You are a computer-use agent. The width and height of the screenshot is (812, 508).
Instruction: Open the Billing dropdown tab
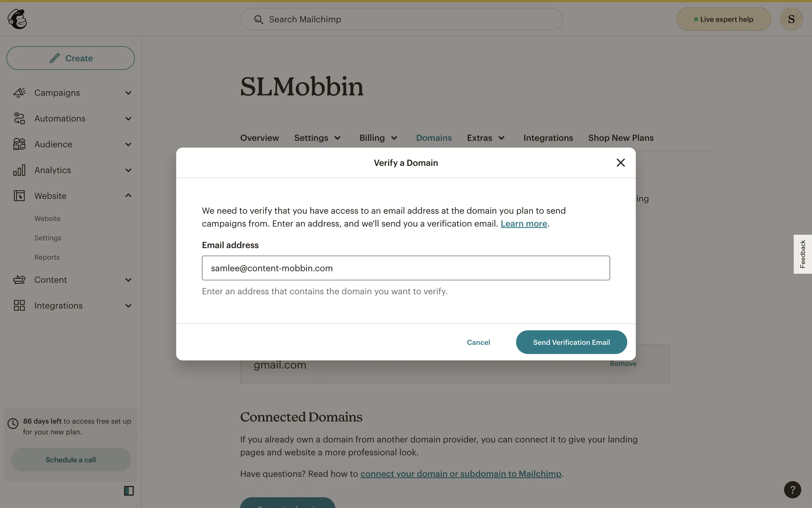pyautogui.click(x=378, y=138)
